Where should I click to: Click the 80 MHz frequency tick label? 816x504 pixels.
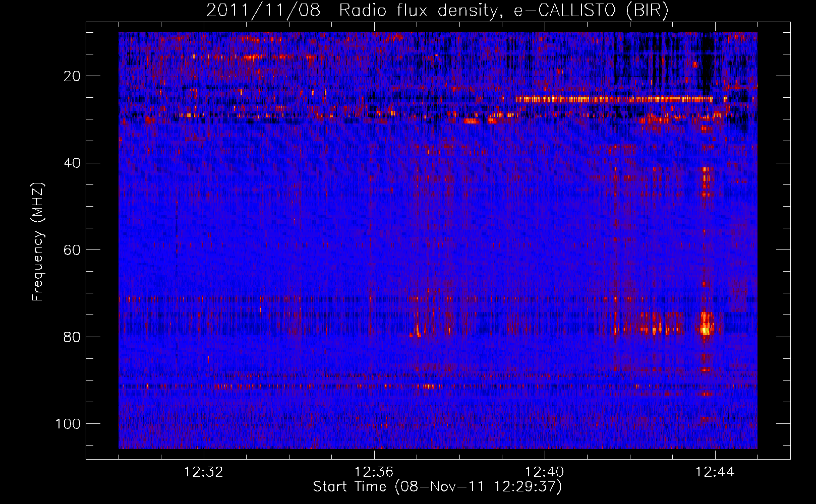coord(73,337)
